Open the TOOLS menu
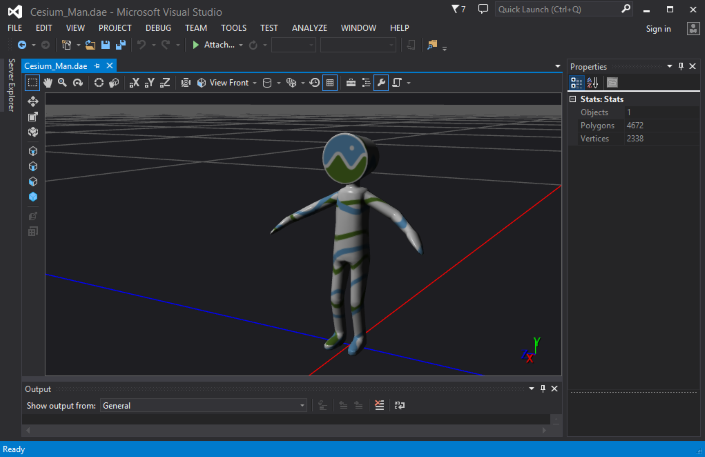 click(233, 28)
